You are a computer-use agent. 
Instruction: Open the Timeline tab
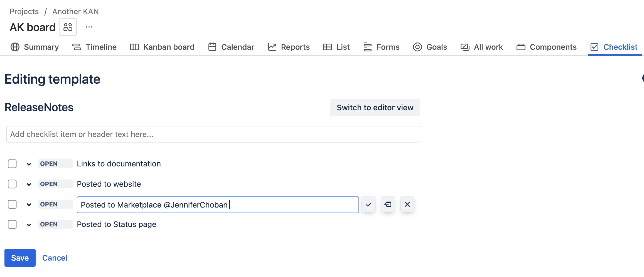94,47
